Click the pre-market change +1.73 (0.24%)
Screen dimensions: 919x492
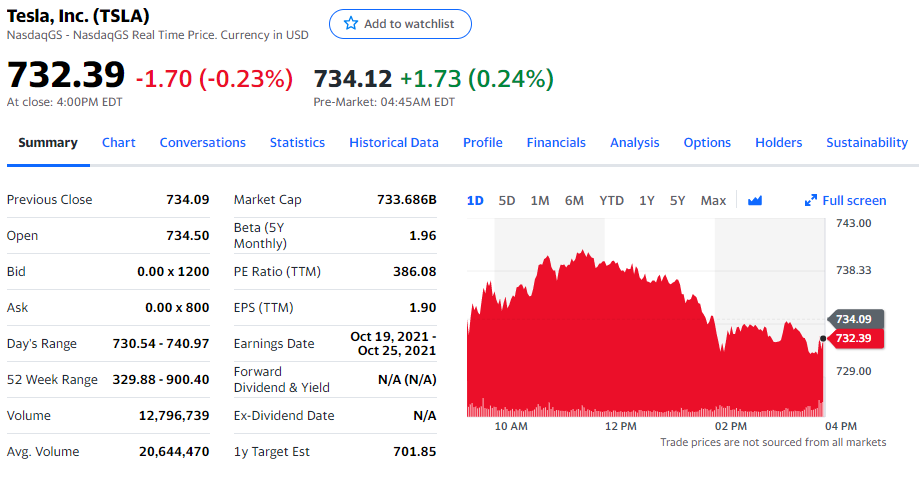pos(476,79)
